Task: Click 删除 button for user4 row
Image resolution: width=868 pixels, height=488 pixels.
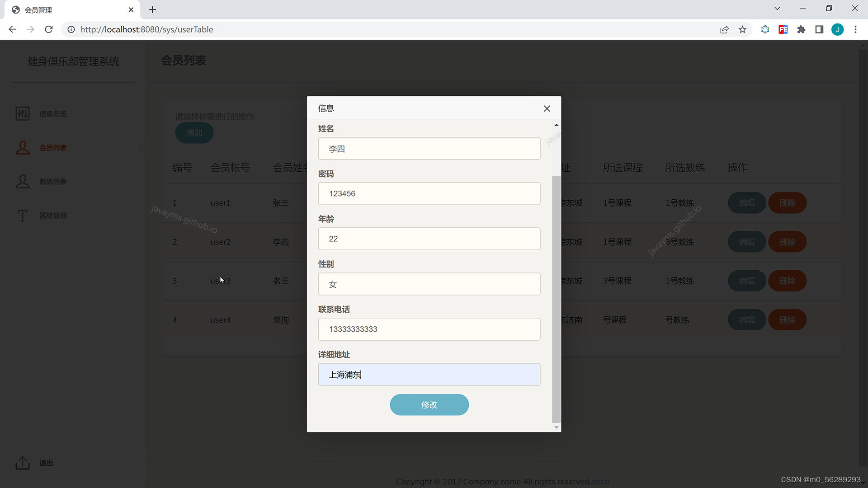Action: pyautogui.click(x=787, y=319)
